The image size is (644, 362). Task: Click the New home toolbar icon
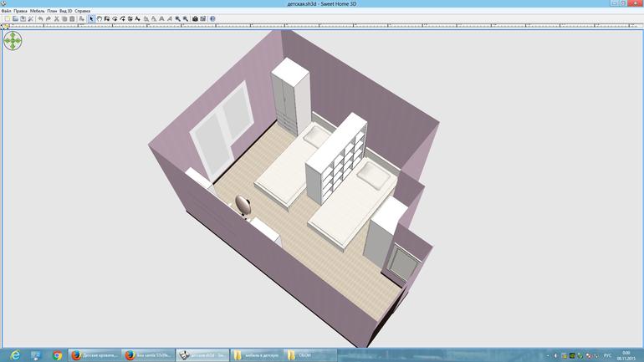7,18
